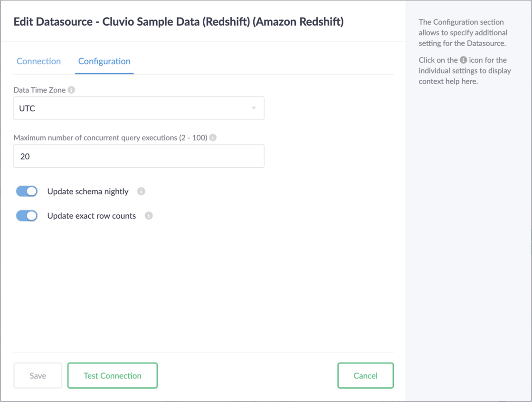Click the Data Time Zone label
Viewport: 532px width, 402px height.
[39, 89]
